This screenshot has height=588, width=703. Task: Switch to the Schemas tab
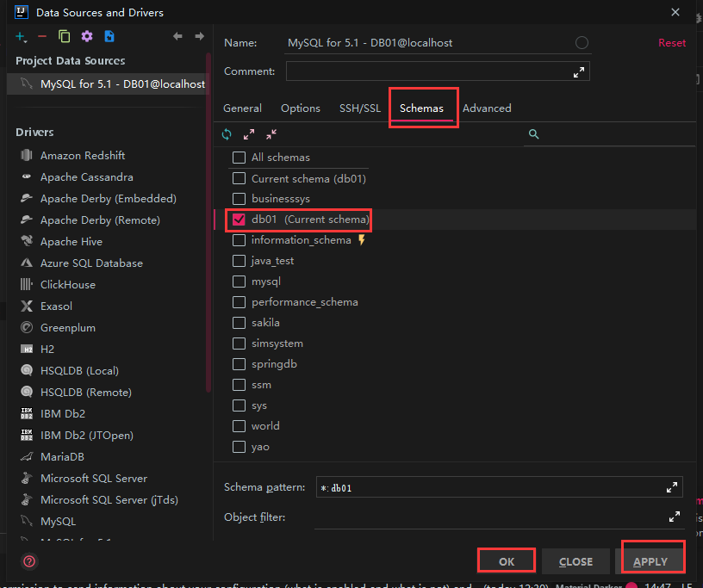pyautogui.click(x=421, y=108)
